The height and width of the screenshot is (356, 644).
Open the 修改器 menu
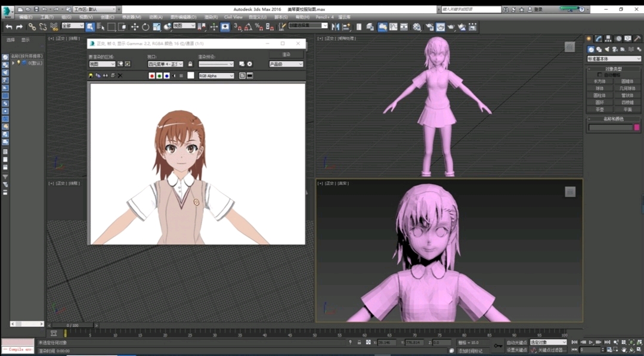pyautogui.click(x=131, y=17)
